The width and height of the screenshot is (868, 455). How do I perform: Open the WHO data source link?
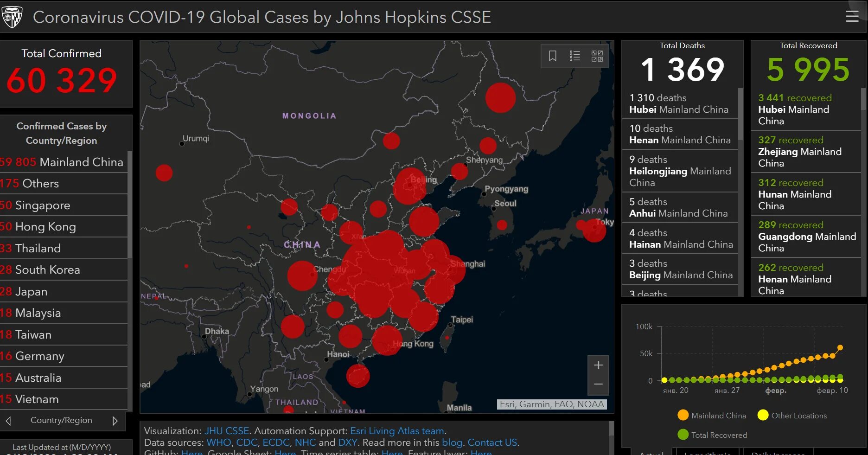point(219,442)
